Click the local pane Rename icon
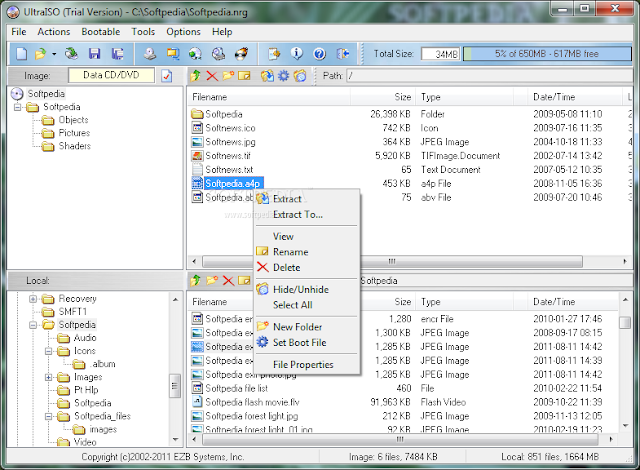This screenshot has width=640, height=470. [244, 280]
